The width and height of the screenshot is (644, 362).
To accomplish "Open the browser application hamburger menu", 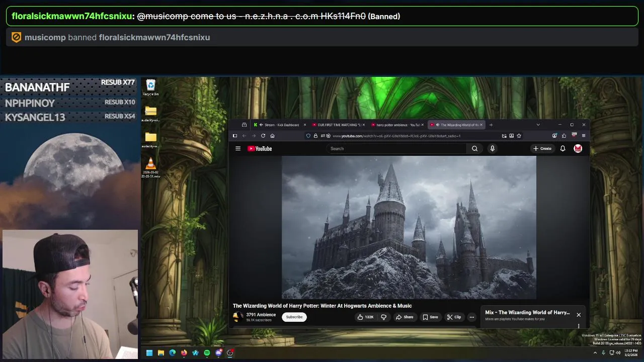I will pyautogui.click(x=584, y=136).
